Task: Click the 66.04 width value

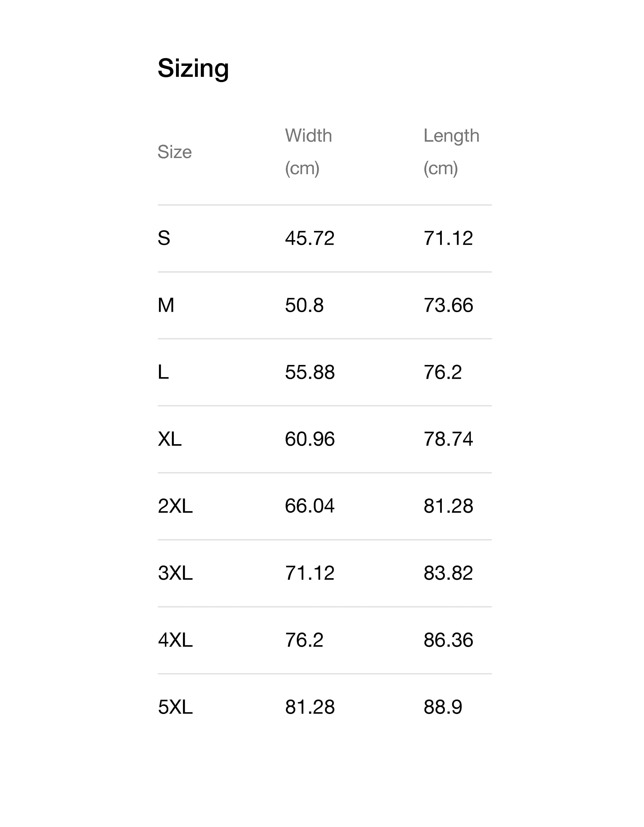Action: 310,506
